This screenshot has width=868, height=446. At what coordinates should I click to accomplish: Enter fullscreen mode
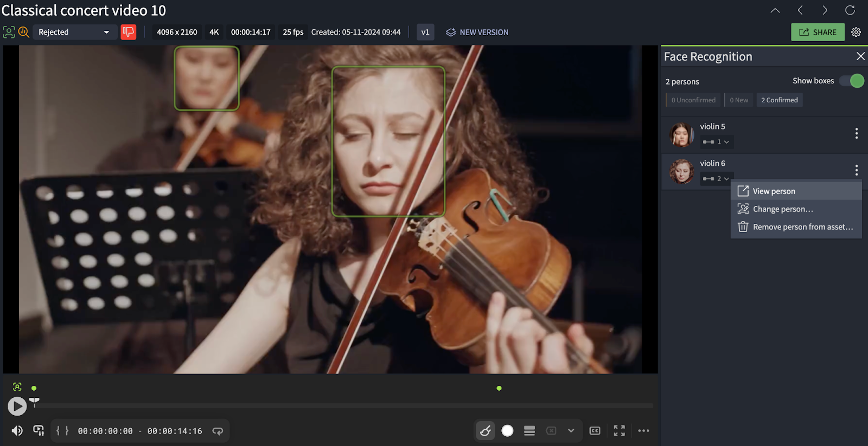(x=619, y=431)
